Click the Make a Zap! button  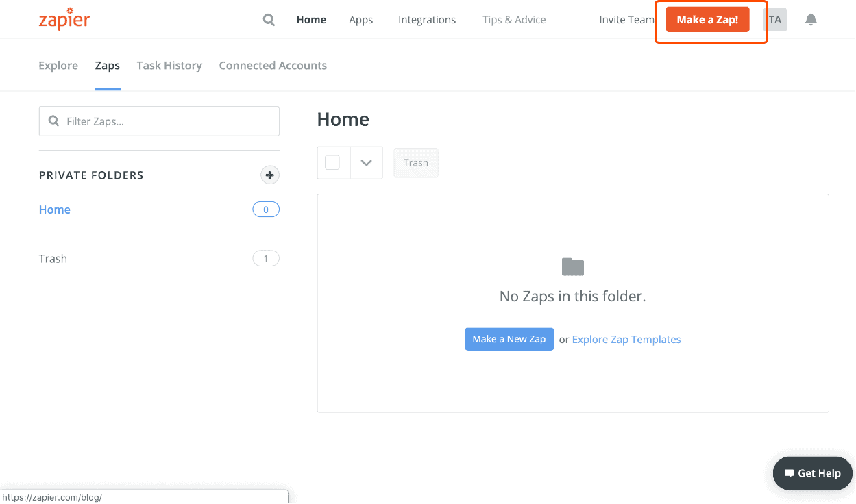click(707, 19)
